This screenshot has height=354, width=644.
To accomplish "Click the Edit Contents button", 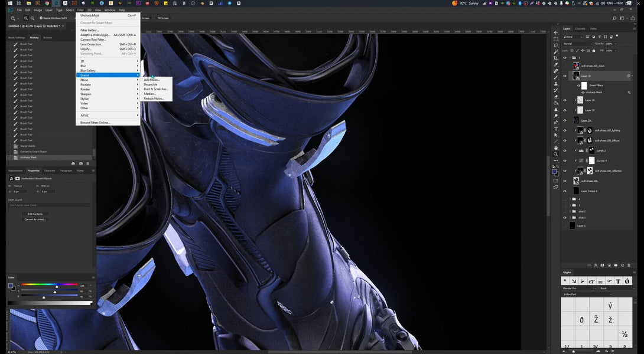I will click(x=35, y=214).
